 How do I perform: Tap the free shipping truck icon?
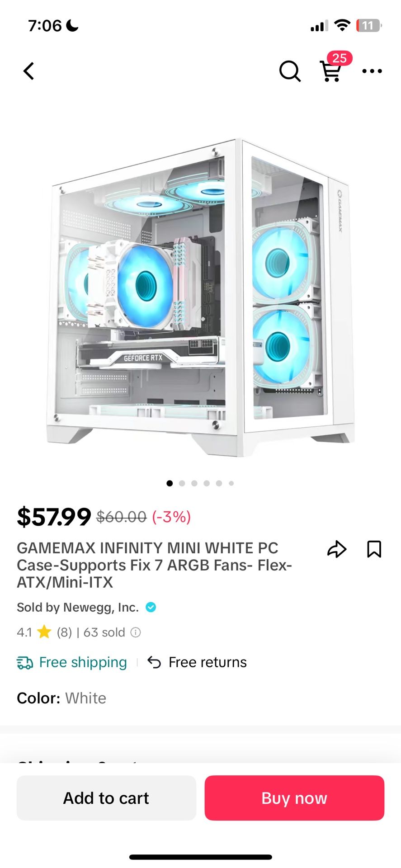tap(25, 663)
